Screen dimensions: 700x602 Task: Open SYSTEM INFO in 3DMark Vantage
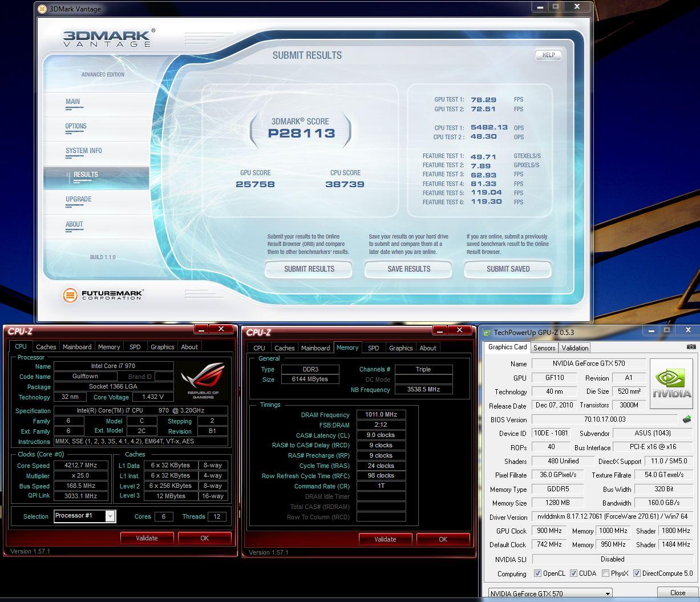83,151
